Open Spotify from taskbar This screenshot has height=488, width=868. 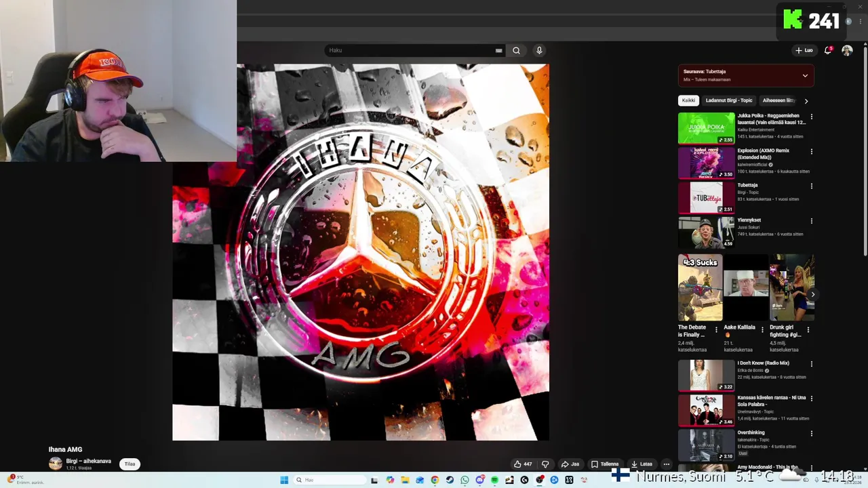tap(494, 480)
